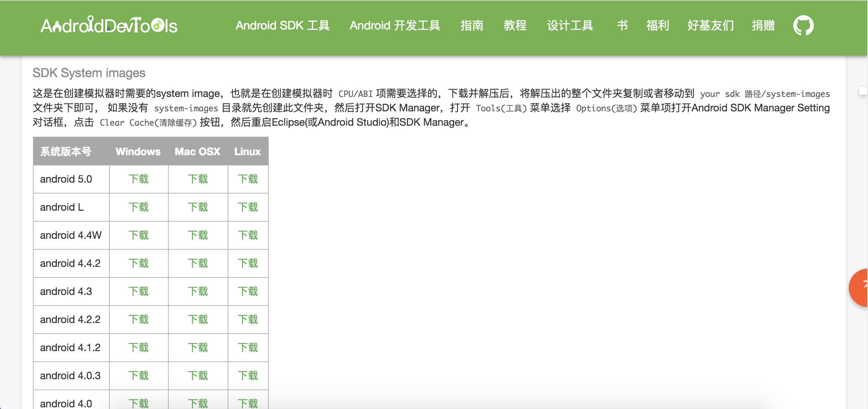Image resolution: width=868 pixels, height=409 pixels.
Task: Download android 4.4W image for Windows
Action: coord(138,235)
